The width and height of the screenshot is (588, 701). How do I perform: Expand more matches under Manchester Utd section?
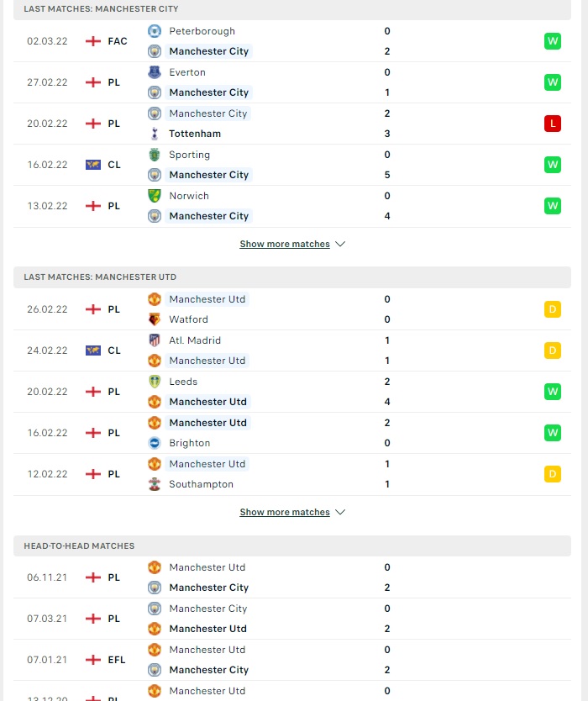[x=285, y=512]
